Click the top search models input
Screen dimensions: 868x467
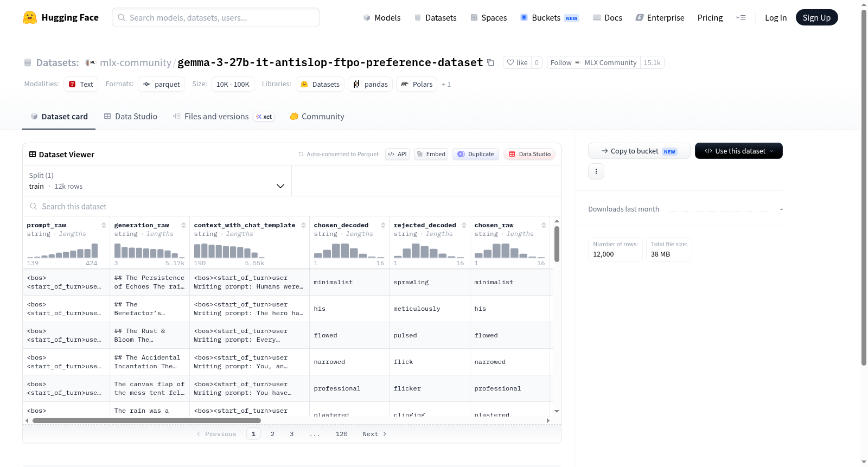point(216,17)
